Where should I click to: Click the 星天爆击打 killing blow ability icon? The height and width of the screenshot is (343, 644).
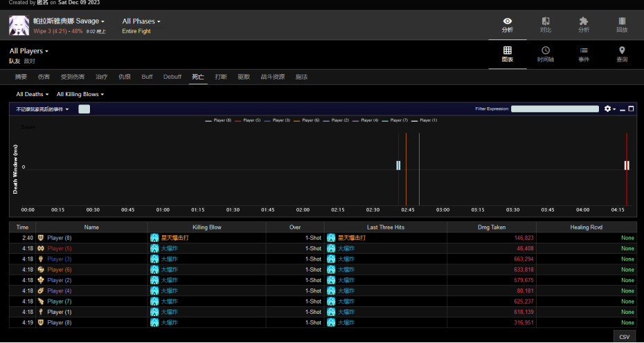click(154, 238)
